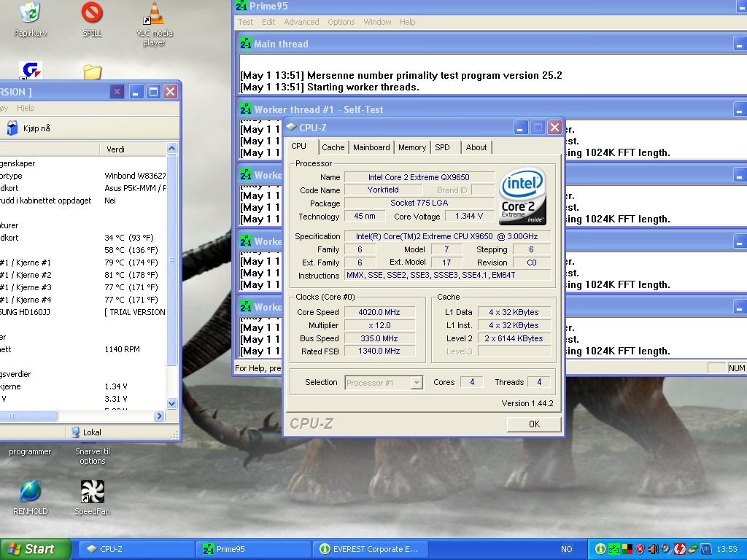Screen dimensions: 747x560
Task: Open the volume speaker tray icon
Action: coord(653,549)
